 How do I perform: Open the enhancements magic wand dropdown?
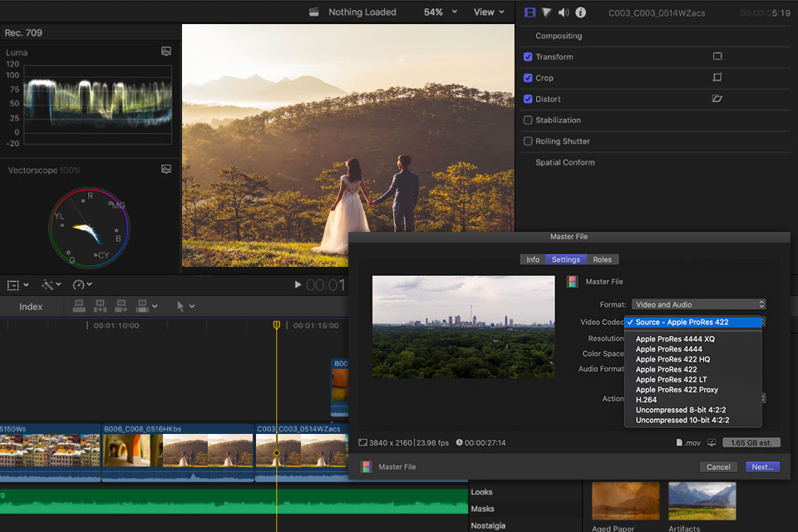click(52, 284)
